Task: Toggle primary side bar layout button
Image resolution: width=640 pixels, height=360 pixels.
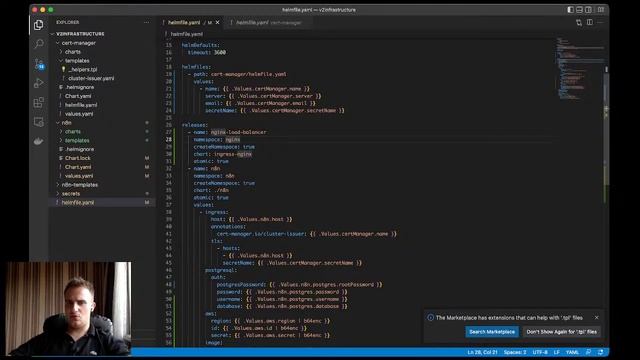Action: click(571, 9)
